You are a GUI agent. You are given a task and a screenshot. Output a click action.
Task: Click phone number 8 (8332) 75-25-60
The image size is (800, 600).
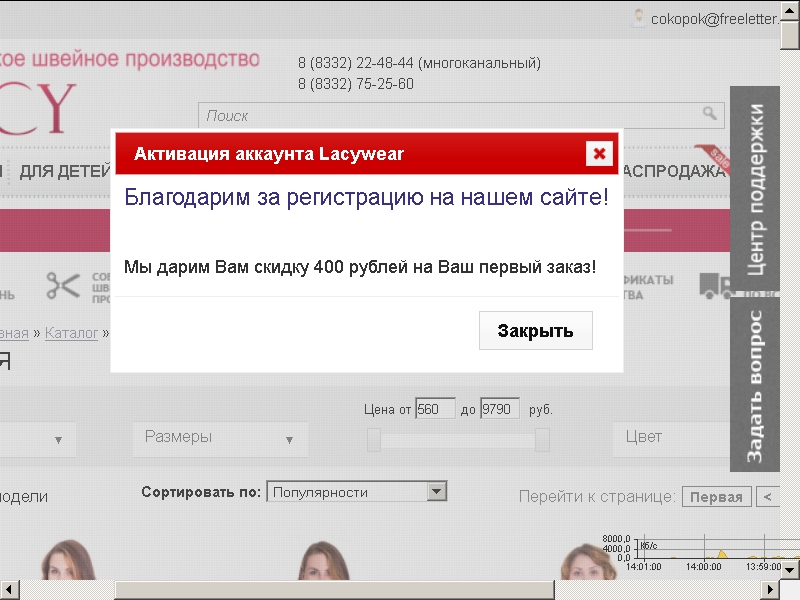[x=356, y=84]
